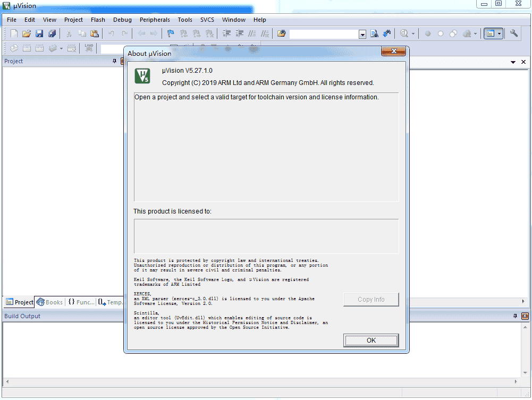Click the Start/Stop Debug Session magnifier icon
Image resolution: width=532 pixels, height=400 pixels.
pos(404,33)
